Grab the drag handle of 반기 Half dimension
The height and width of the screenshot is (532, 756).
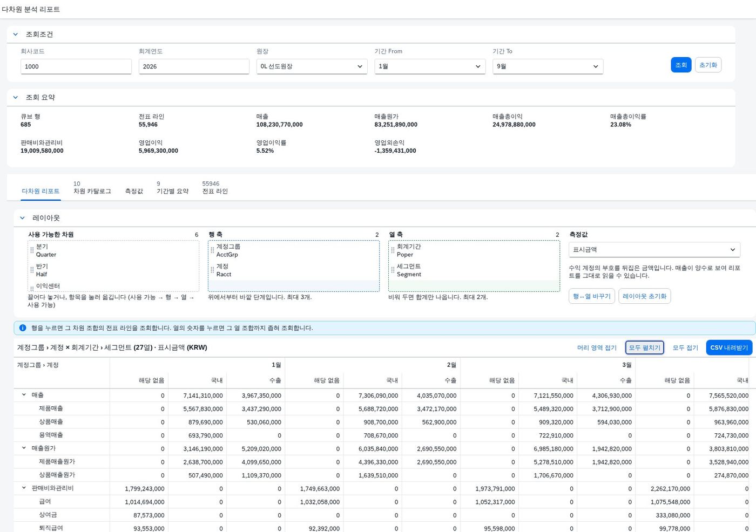(x=32, y=270)
